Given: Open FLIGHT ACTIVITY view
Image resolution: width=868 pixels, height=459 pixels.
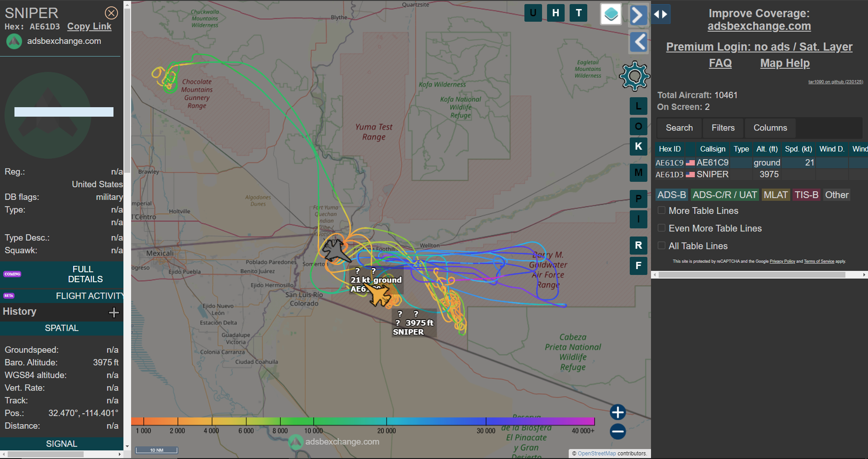Looking at the screenshot, I should pyautogui.click(x=62, y=296).
